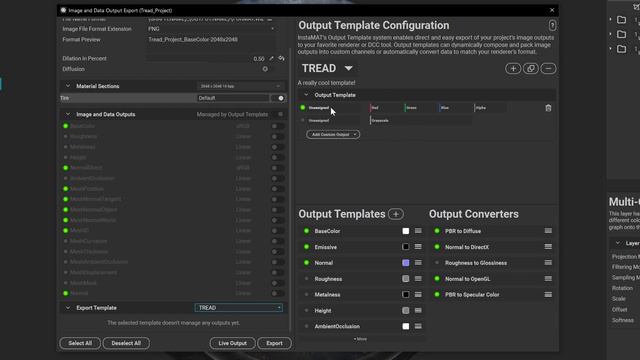Open the Image File Format Extension PNG dropdown
640x360 pixels.
tap(211, 29)
